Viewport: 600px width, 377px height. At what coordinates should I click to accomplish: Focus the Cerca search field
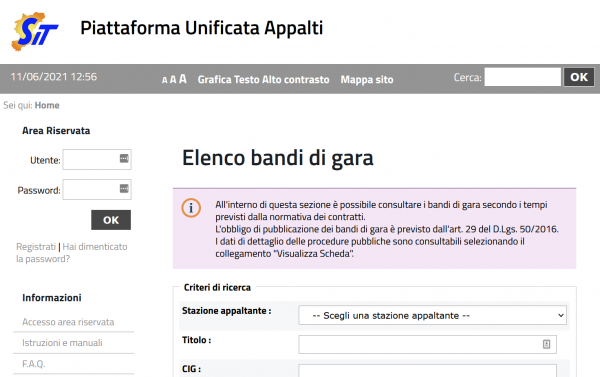pyautogui.click(x=523, y=77)
